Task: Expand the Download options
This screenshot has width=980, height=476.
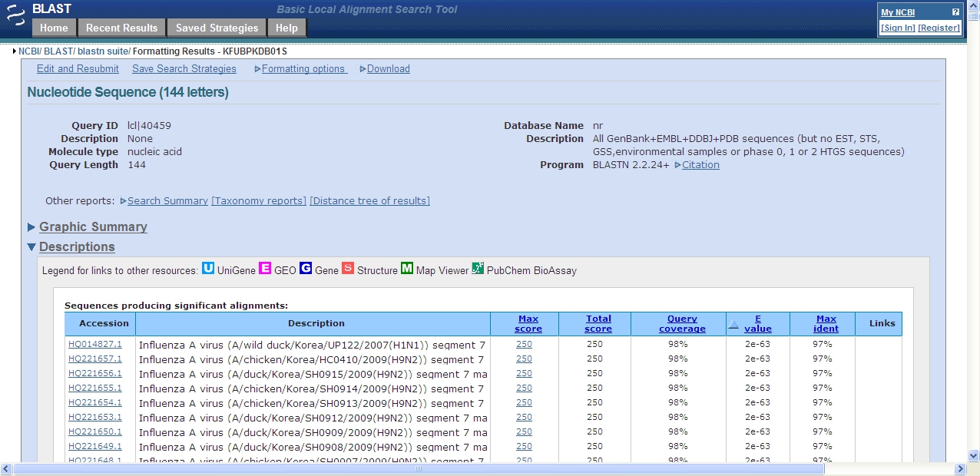Action: tap(388, 69)
